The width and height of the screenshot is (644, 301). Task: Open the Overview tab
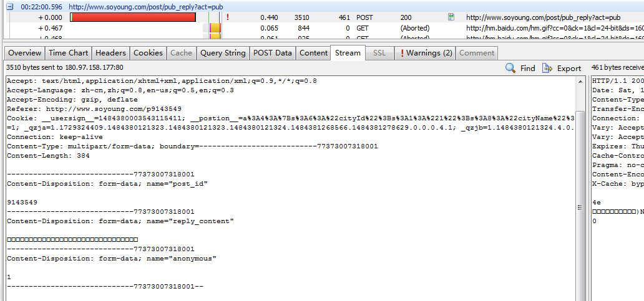click(x=25, y=53)
